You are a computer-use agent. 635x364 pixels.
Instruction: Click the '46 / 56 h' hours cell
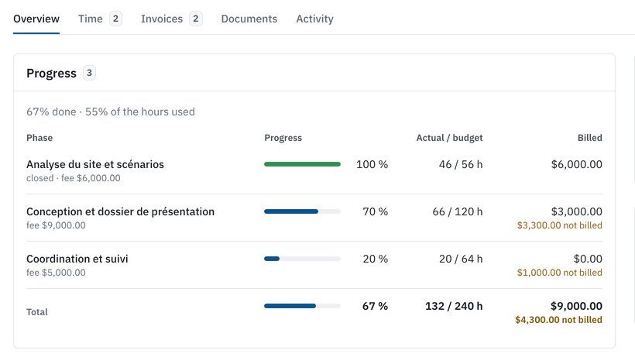tap(461, 164)
